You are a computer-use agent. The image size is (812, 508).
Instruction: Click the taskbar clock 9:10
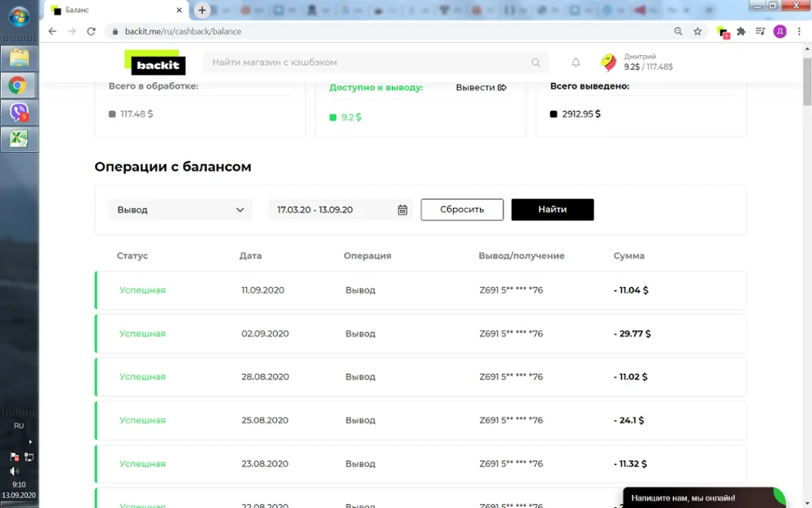pos(19,484)
